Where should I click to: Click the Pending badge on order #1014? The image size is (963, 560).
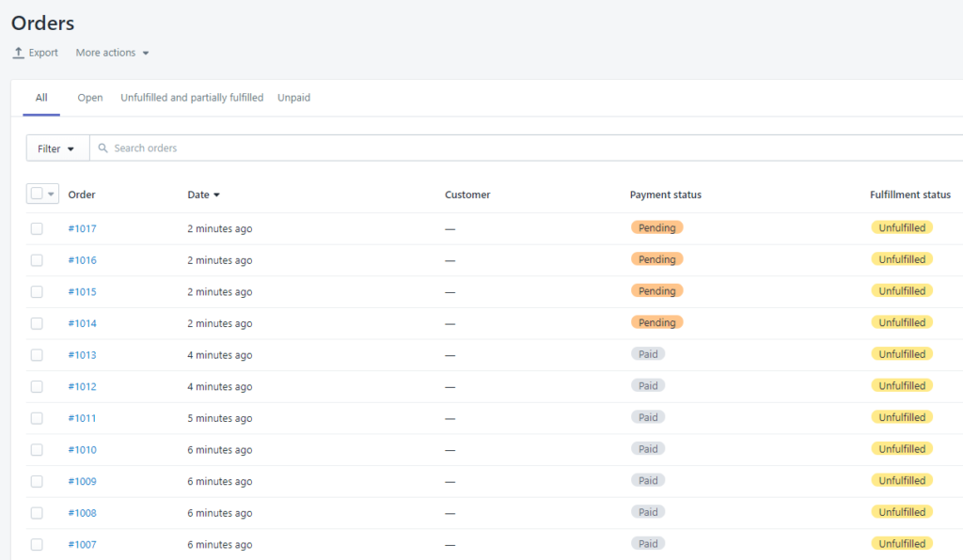click(x=656, y=321)
